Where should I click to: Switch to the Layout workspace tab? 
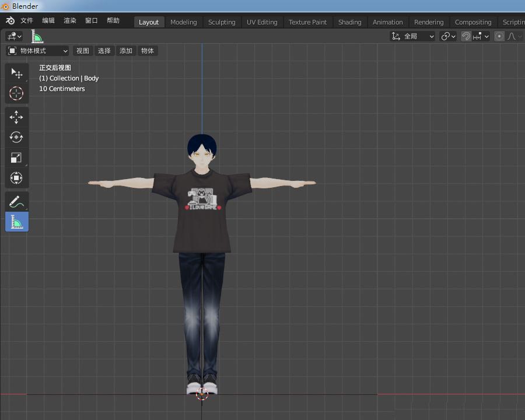click(149, 22)
